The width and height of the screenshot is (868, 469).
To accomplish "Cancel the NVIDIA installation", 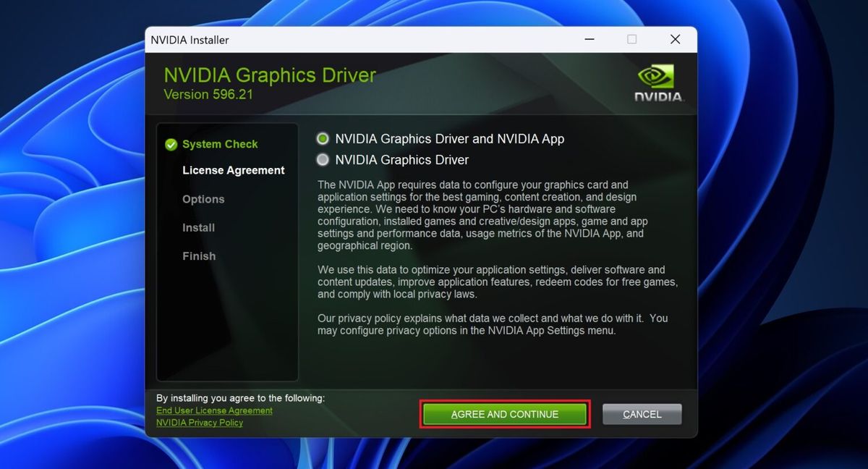I will 642,414.
